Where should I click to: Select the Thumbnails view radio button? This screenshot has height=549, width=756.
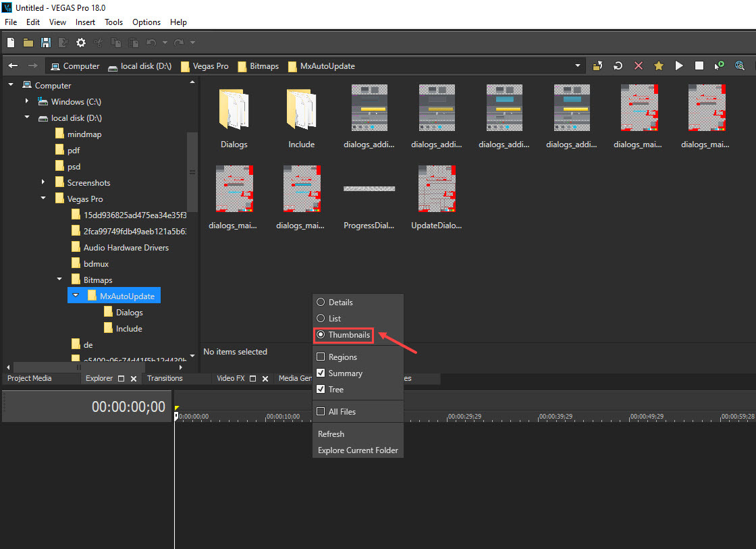click(321, 335)
